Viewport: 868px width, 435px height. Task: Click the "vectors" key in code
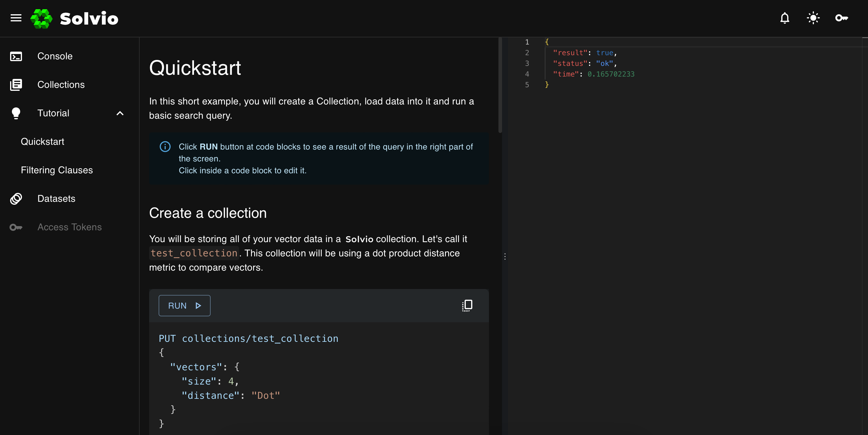tap(196, 367)
